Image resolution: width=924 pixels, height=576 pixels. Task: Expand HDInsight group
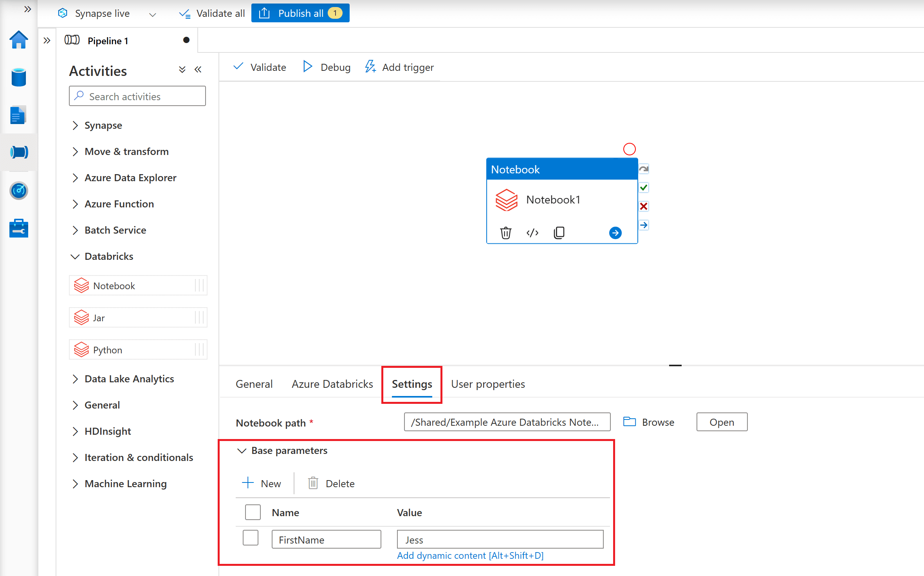[101, 431]
